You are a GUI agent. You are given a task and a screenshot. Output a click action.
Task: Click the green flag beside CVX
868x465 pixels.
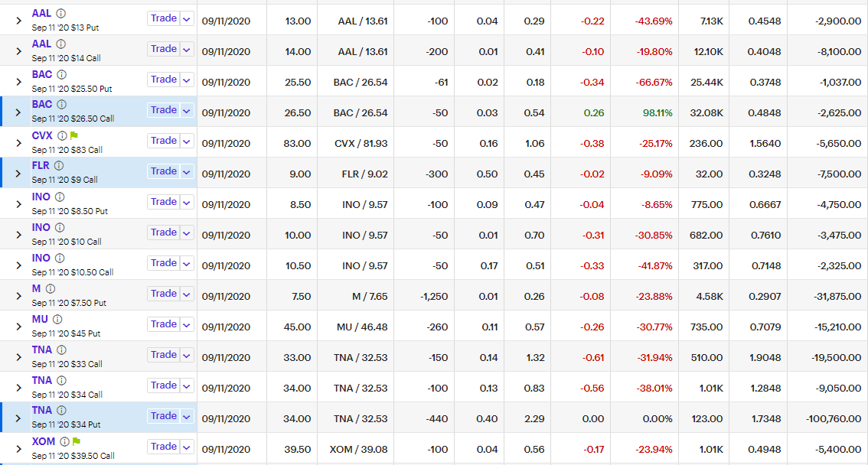click(x=74, y=135)
